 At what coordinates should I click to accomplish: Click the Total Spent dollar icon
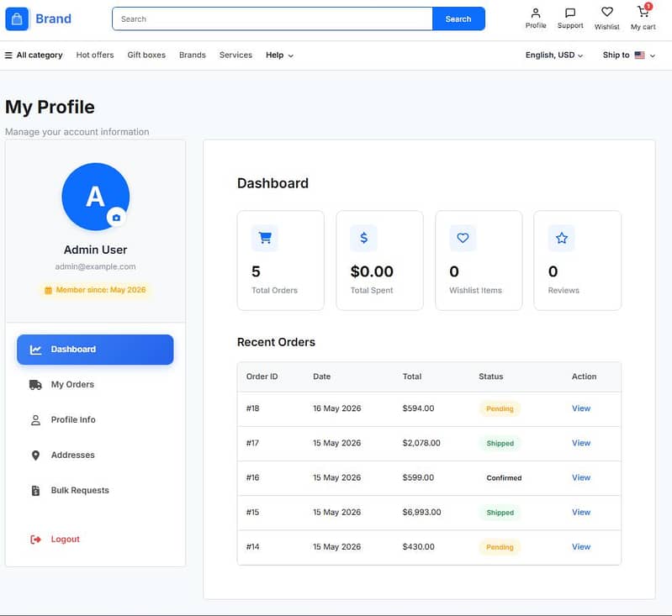[364, 238]
